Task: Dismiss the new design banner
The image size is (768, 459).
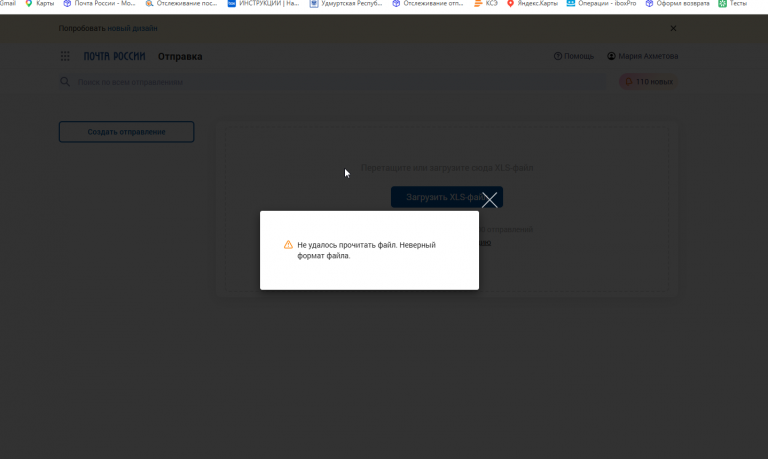Action: click(673, 28)
